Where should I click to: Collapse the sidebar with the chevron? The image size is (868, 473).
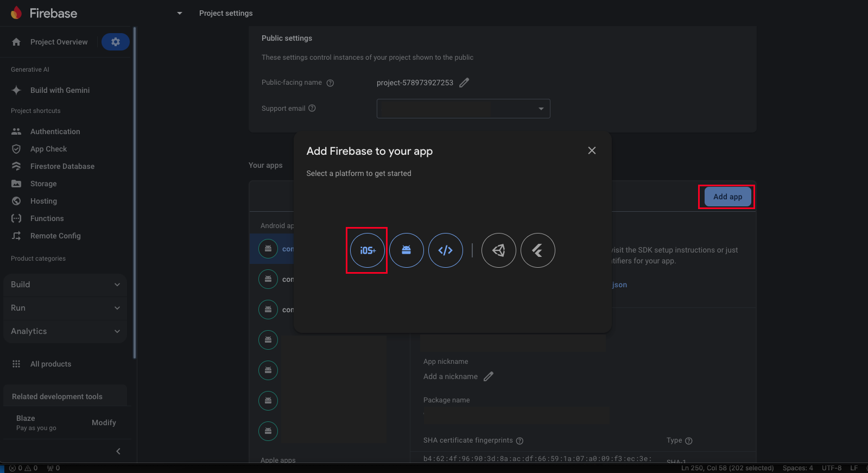[118, 451]
